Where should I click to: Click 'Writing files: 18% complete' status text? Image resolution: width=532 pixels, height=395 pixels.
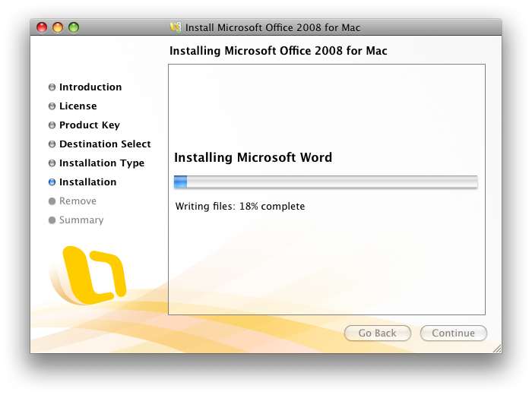pyautogui.click(x=240, y=206)
